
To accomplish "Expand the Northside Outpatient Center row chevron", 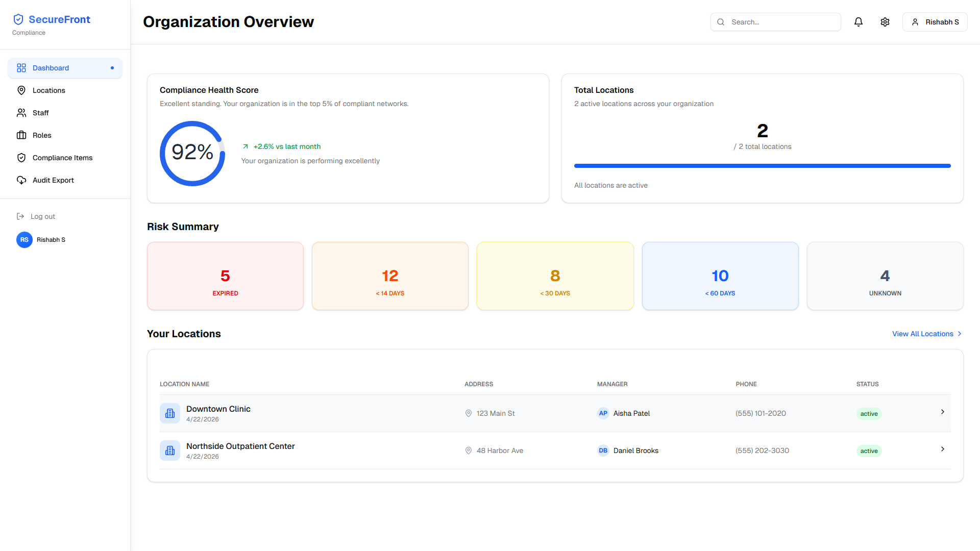I will pyautogui.click(x=942, y=449).
